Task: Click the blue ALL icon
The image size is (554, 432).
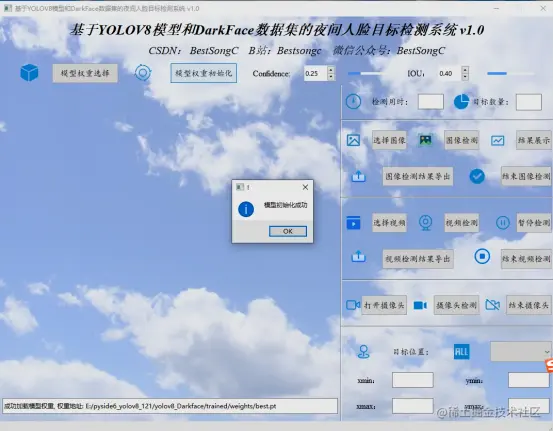Action: 461,352
